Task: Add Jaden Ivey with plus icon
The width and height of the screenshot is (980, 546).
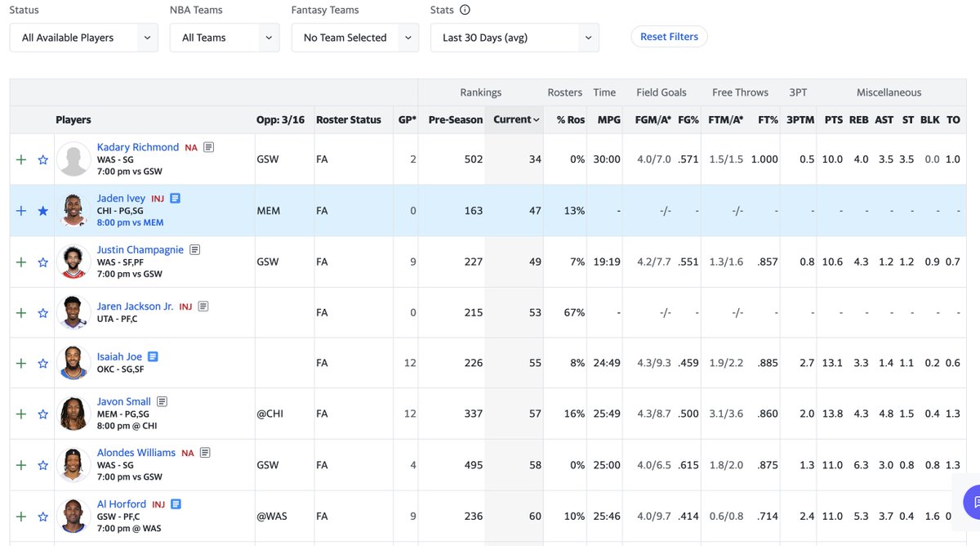Action: (21, 211)
